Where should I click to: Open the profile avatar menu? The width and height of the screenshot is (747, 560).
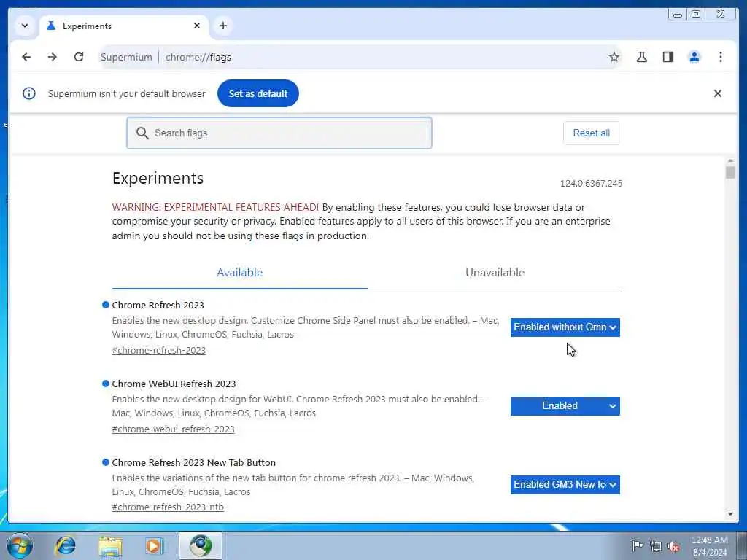click(694, 57)
